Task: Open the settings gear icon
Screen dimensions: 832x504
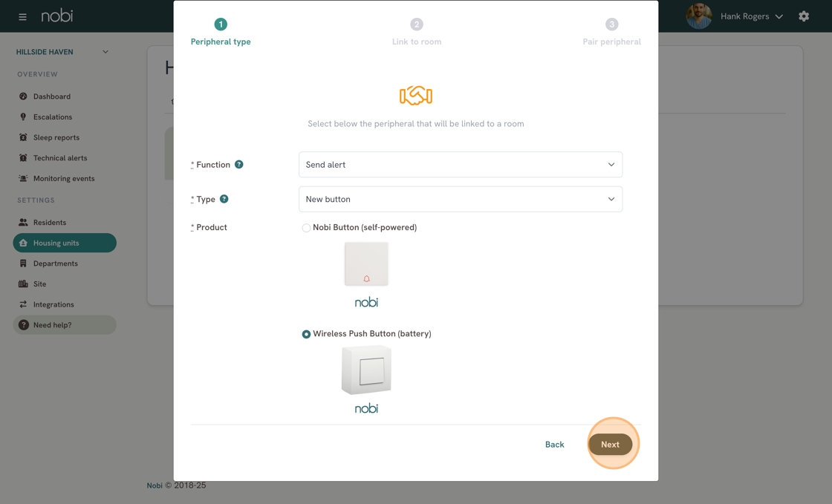Action: click(x=804, y=16)
